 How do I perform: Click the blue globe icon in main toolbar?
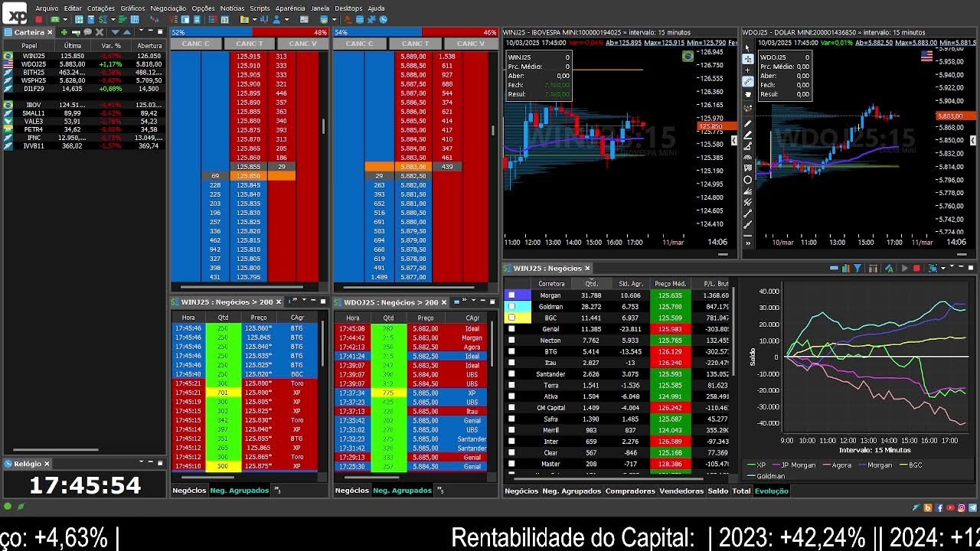click(x=383, y=19)
